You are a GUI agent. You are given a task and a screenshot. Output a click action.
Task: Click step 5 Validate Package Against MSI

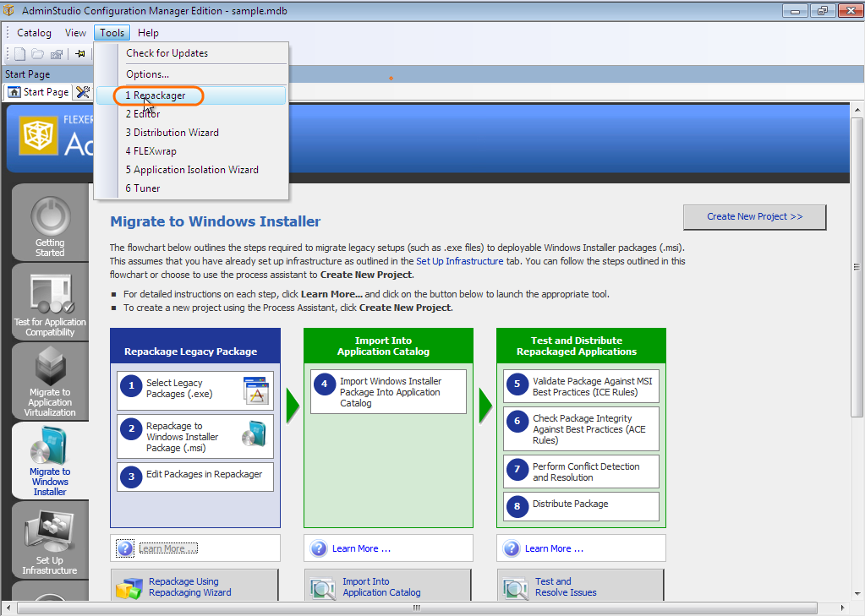coord(581,386)
